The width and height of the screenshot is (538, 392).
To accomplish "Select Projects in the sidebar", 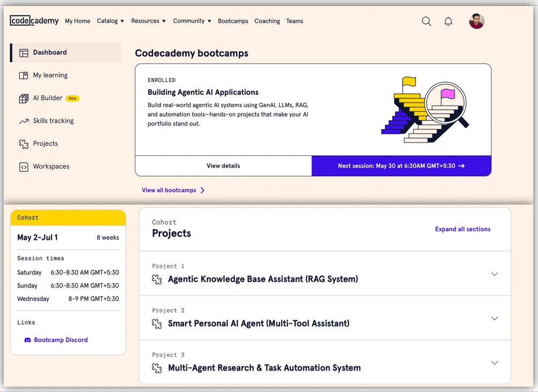I will (x=46, y=144).
